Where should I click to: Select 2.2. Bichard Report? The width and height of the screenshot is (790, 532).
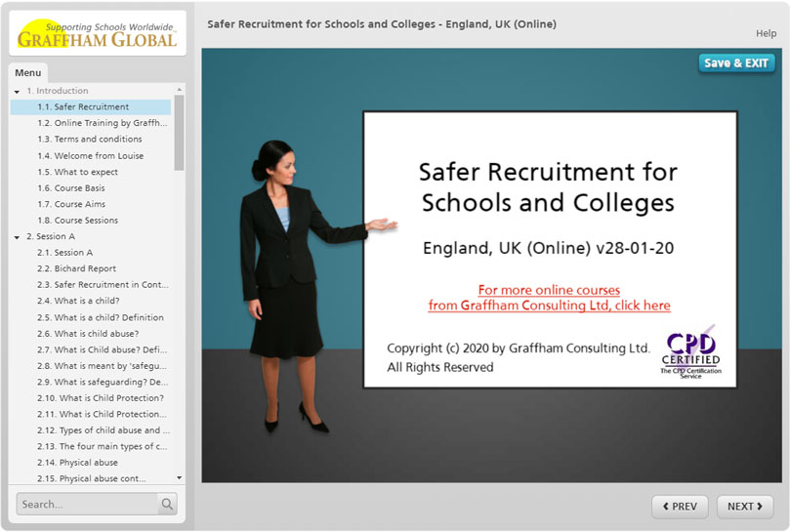76,268
